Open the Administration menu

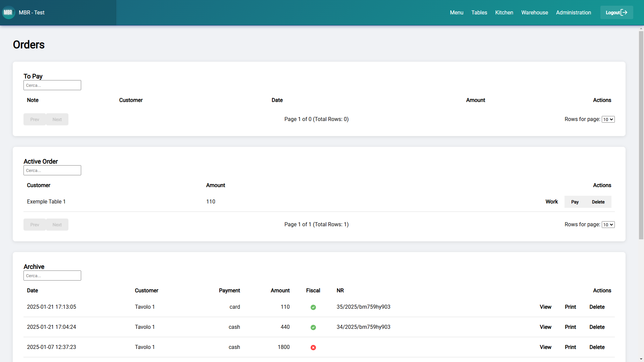573,12
